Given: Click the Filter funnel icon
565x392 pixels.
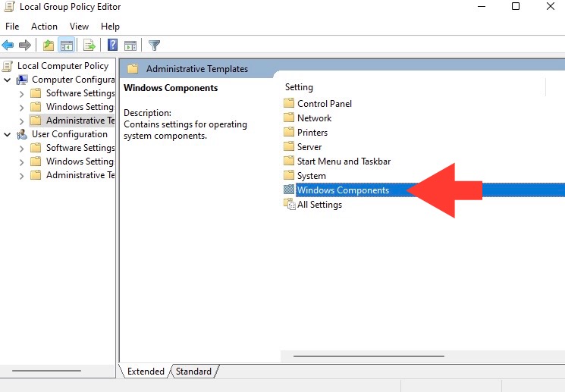Looking at the screenshot, I should click(x=154, y=45).
